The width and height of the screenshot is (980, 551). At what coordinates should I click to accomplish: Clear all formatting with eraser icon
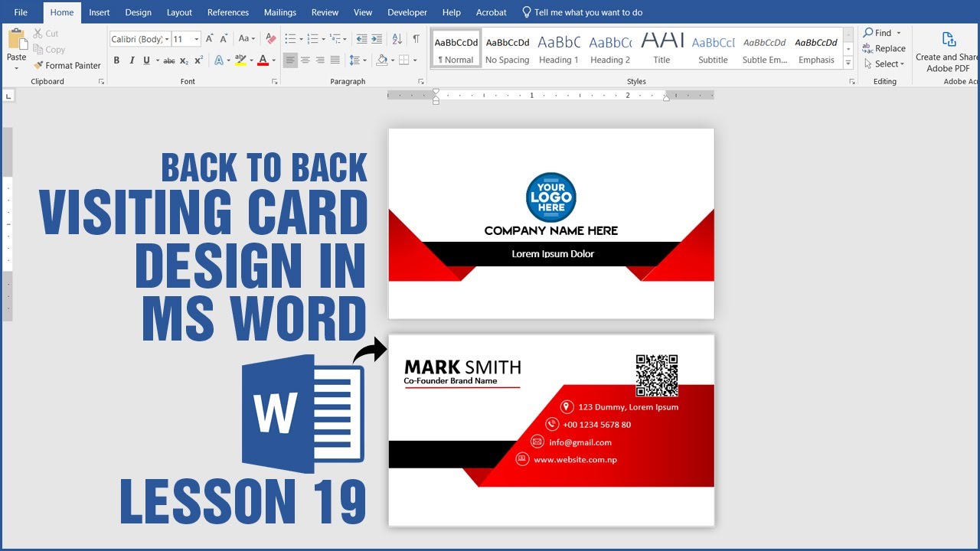tap(270, 39)
